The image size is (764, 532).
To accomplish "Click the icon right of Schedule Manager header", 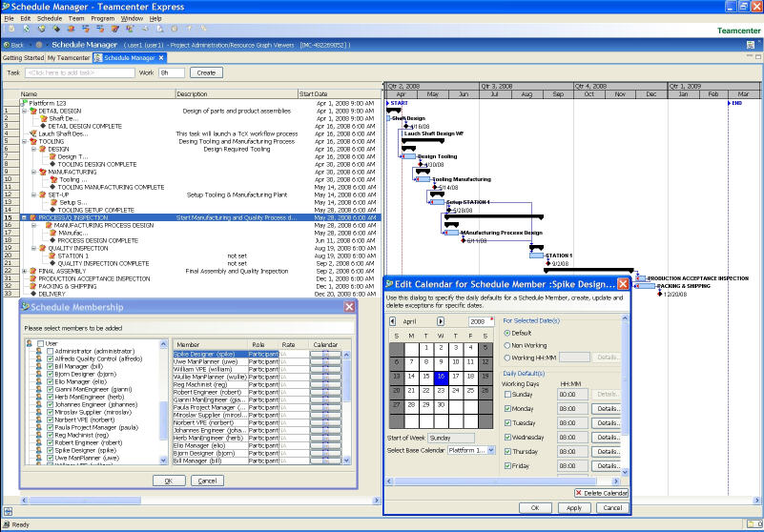I will coord(750,45).
